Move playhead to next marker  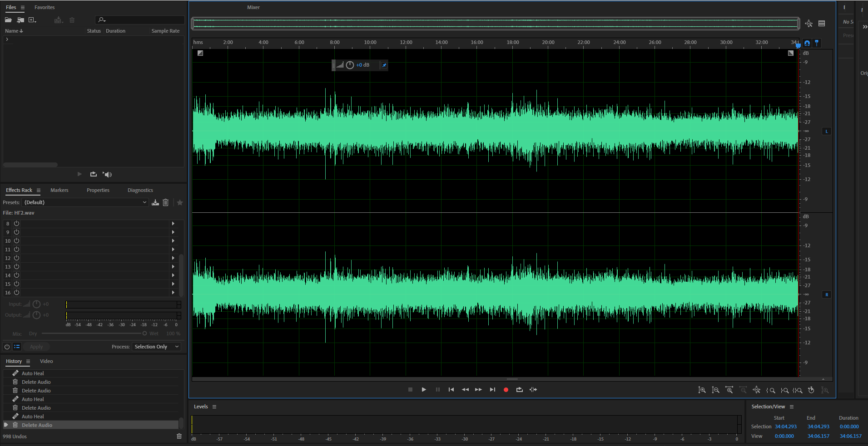(492, 390)
